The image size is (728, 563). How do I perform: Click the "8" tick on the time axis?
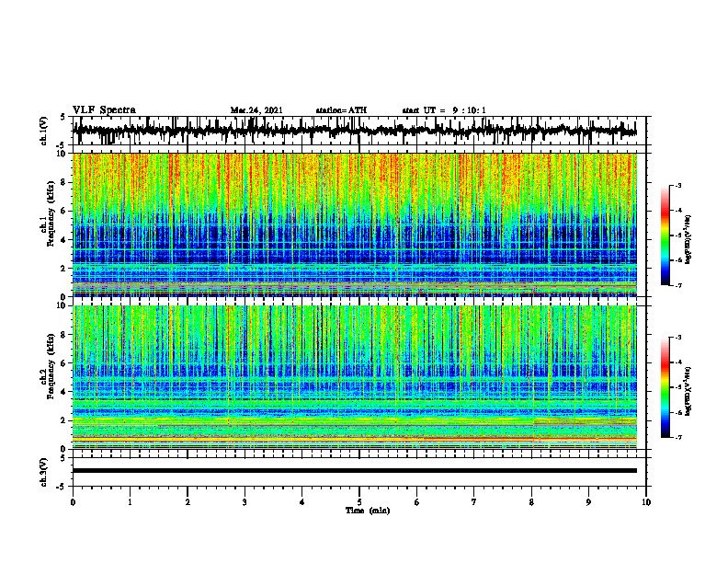coord(531,502)
